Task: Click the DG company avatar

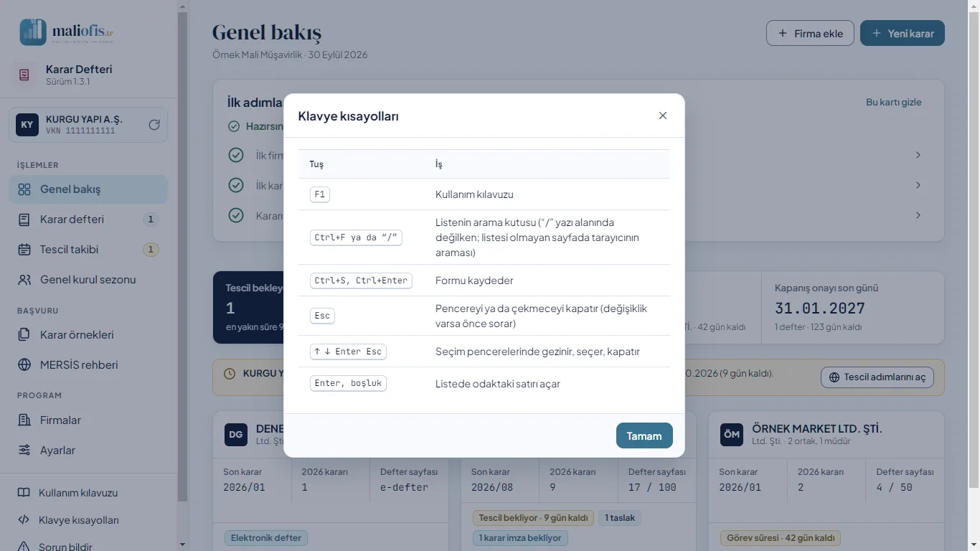Action: (236, 434)
